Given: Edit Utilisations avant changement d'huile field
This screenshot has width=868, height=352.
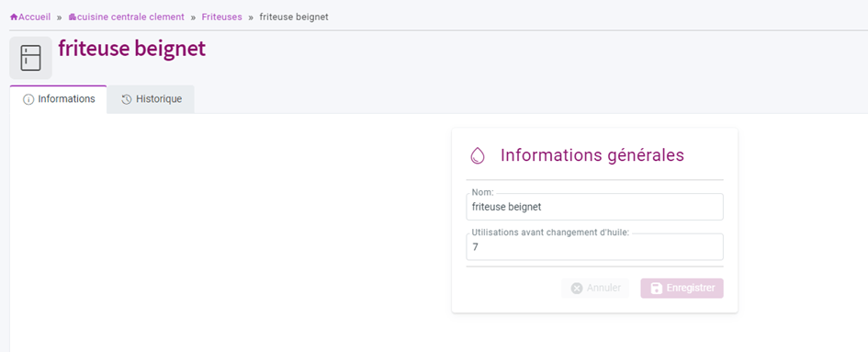Looking at the screenshot, I should pyautogui.click(x=594, y=246).
